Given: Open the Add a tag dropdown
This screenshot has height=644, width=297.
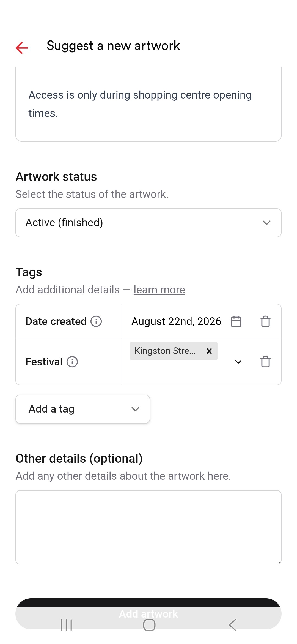Looking at the screenshot, I should 83,409.
